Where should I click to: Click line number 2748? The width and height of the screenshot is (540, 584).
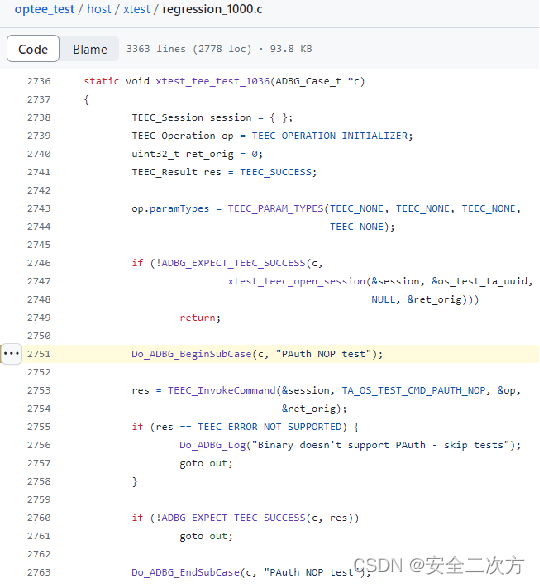pos(39,299)
